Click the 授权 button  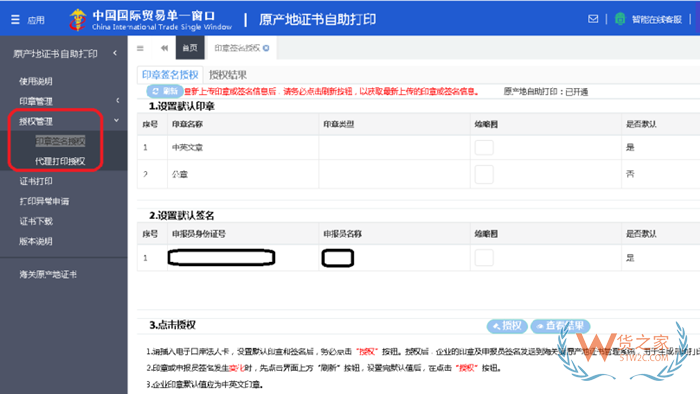507,326
